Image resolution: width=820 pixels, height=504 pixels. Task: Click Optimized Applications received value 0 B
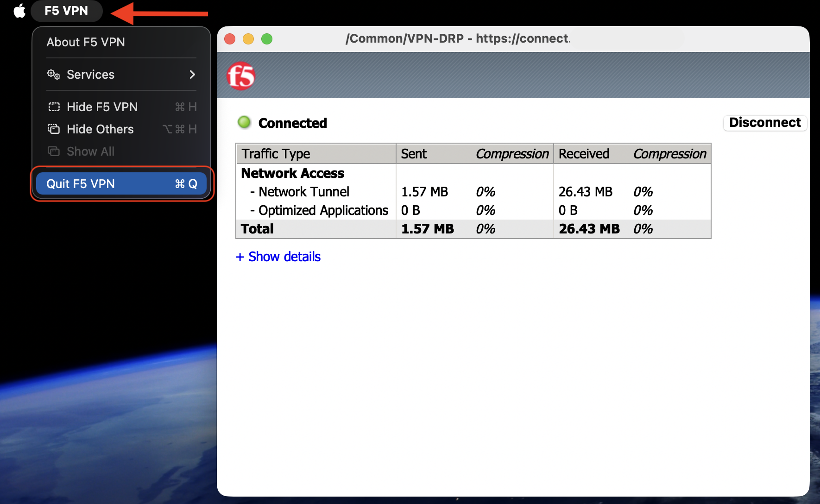point(568,210)
